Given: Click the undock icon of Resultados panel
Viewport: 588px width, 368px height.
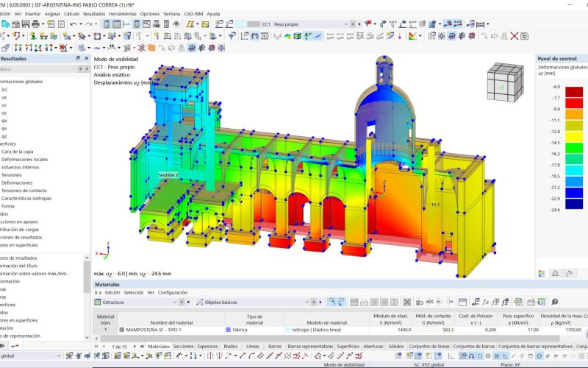Looking at the screenshot, I should 78,58.
